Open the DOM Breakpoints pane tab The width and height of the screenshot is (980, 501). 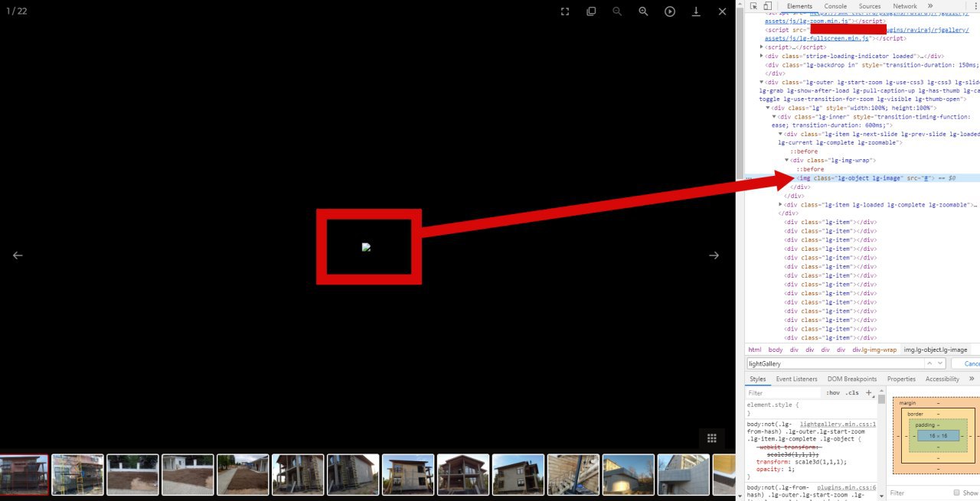[852, 379]
